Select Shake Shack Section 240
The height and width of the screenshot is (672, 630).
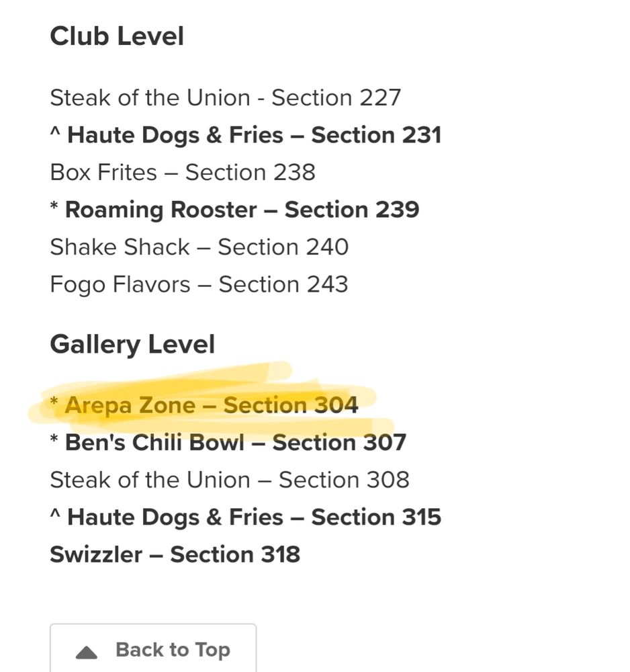pos(199,247)
